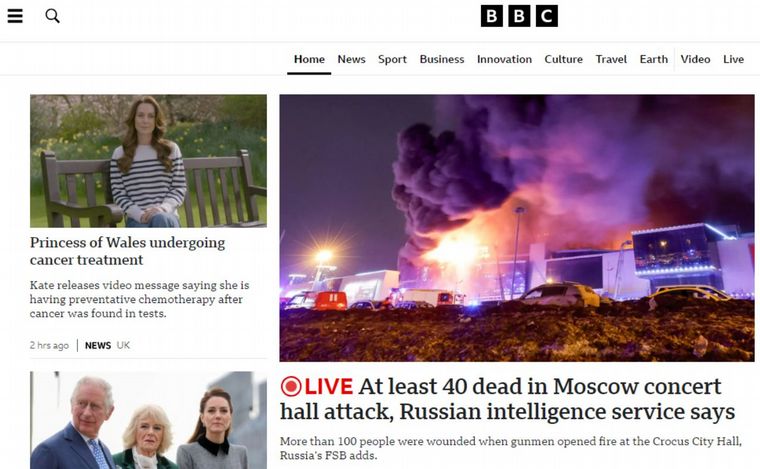Select the Home tab
The height and width of the screenshot is (469, 760).
309,59
